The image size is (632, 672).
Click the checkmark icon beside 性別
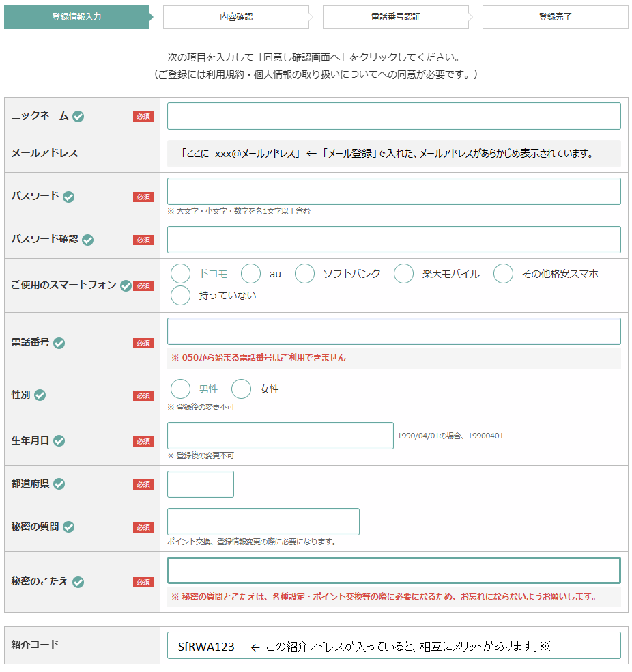(40, 395)
